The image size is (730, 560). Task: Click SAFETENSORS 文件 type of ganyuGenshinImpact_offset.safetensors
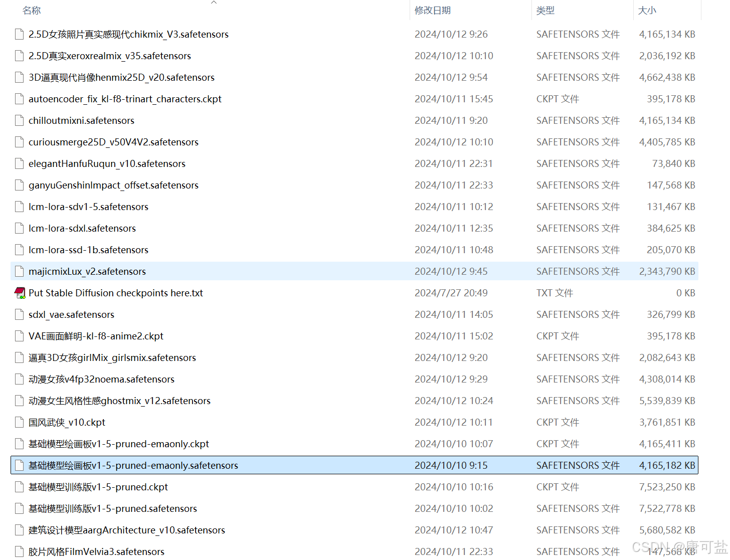(x=578, y=185)
